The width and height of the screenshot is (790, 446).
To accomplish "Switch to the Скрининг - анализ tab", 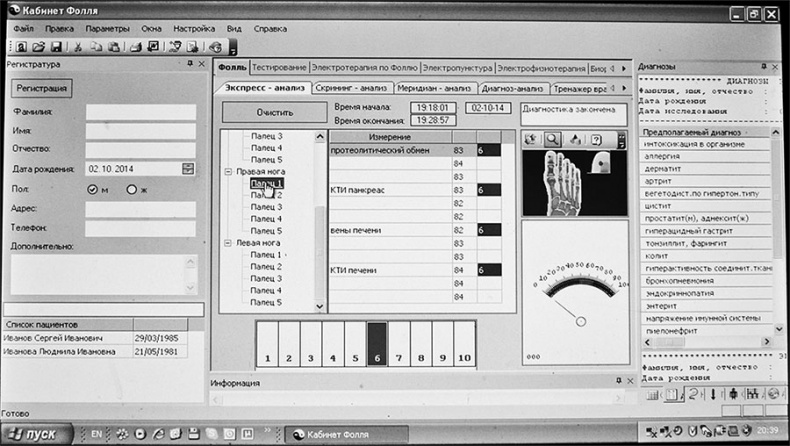I will [352, 88].
